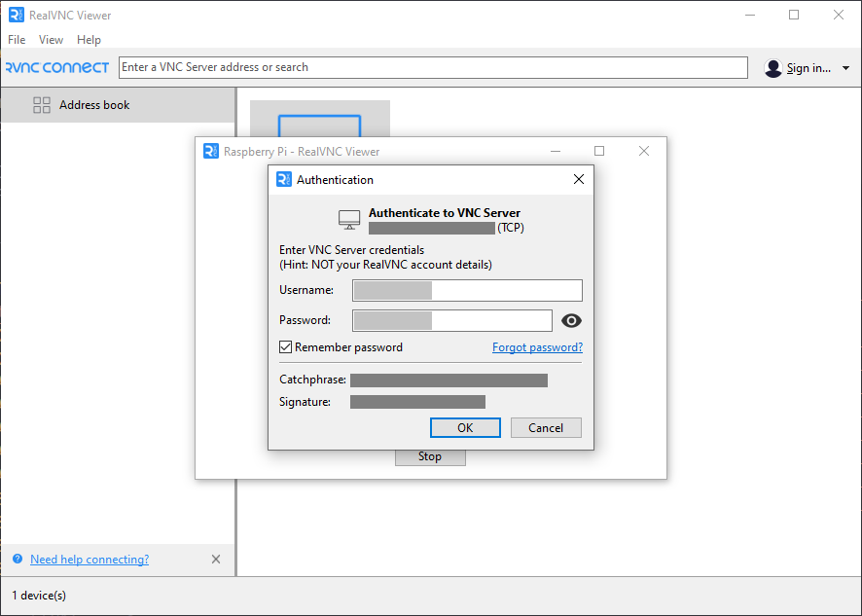
Task: Click the help question mark icon
Action: click(18, 559)
